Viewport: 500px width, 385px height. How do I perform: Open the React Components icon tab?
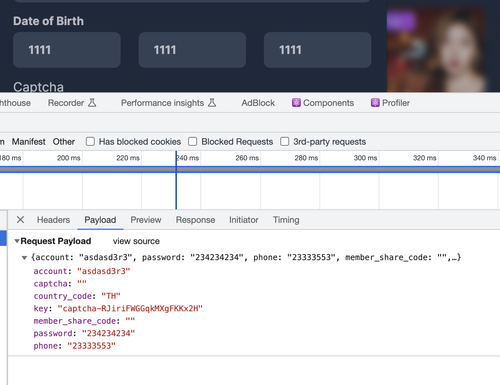296,103
